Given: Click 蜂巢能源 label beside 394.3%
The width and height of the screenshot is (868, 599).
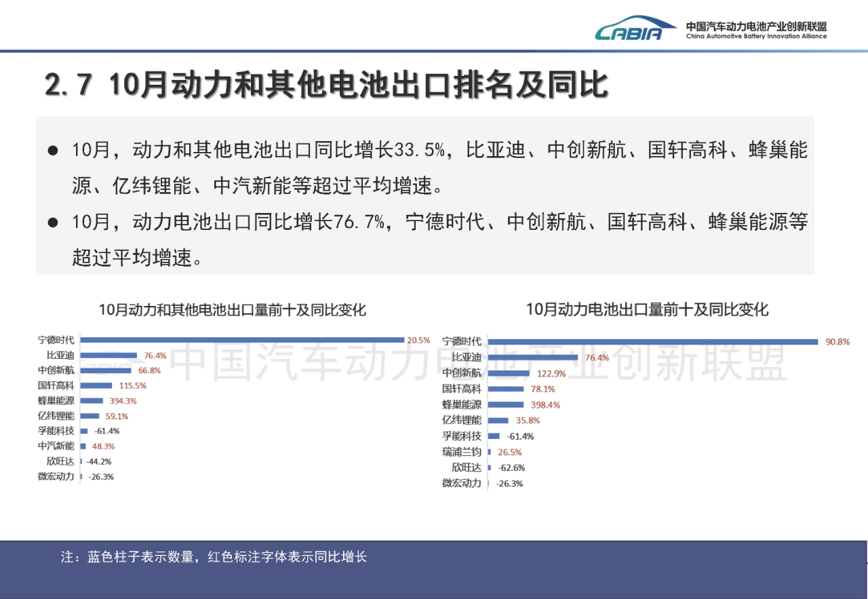Looking at the screenshot, I should coord(56,401).
